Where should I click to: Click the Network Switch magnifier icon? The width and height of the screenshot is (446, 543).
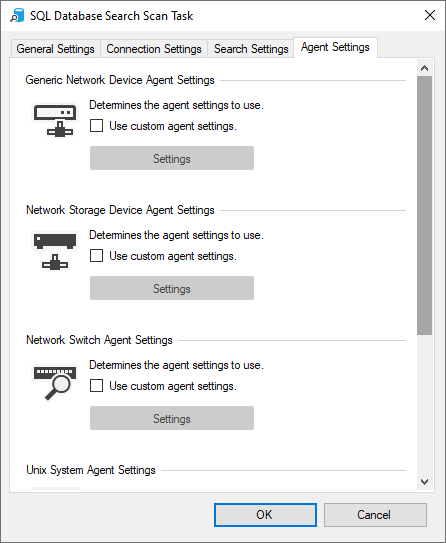coord(55,382)
